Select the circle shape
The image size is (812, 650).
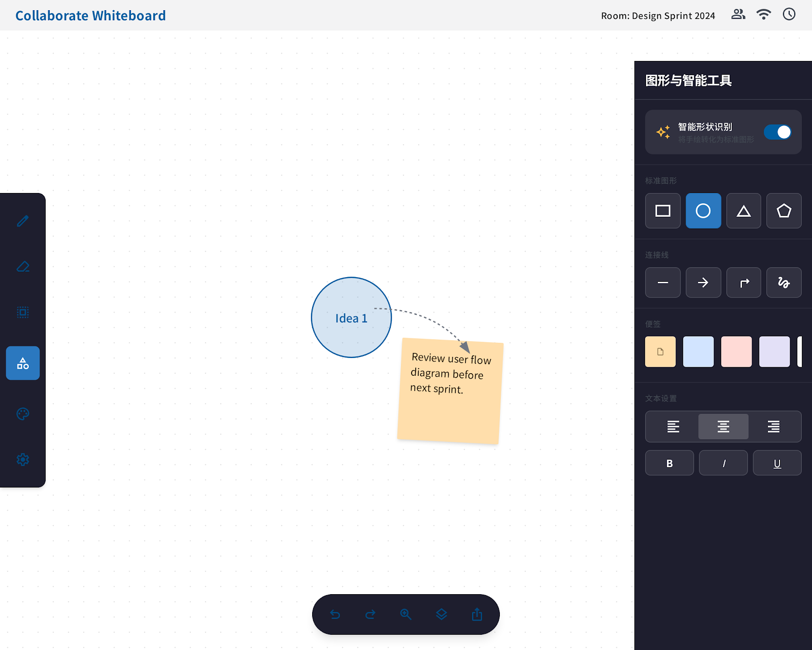(703, 211)
